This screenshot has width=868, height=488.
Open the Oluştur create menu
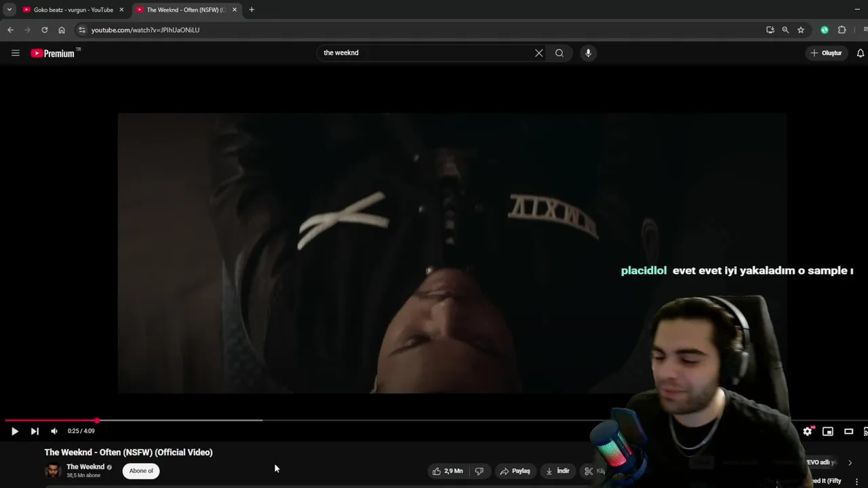826,53
